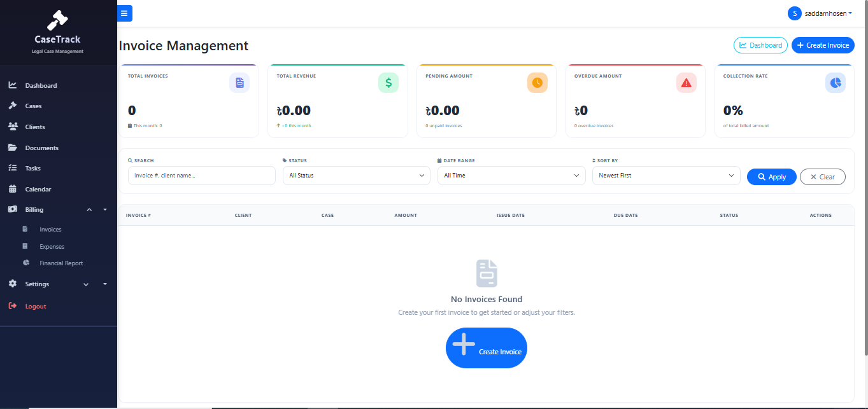Viewport: 868px width, 409px height.
Task: Click the Clients people icon in sidebar
Action: click(13, 127)
